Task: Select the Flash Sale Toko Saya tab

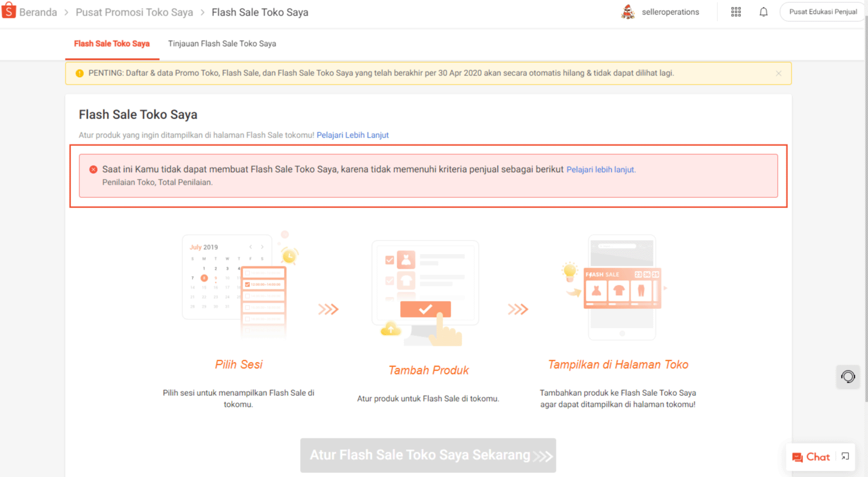Action: point(112,44)
